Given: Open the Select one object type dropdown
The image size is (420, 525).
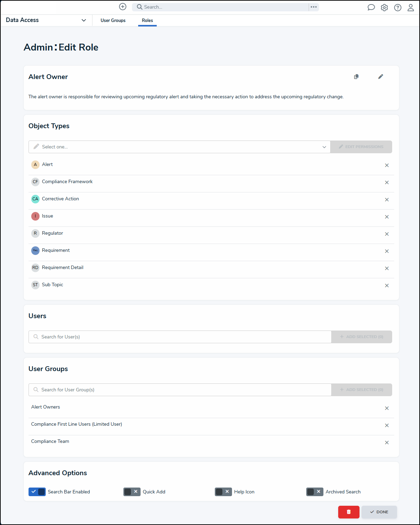Looking at the screenshot, I should (x=179, y=147).
